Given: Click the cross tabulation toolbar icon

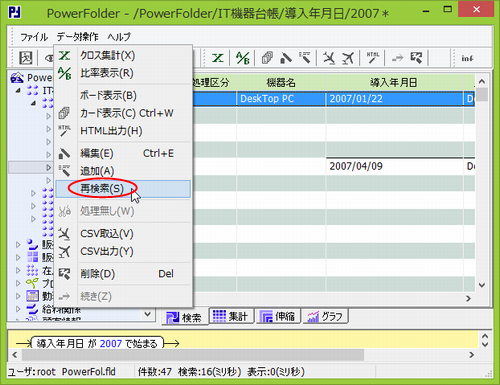Looking at the screenshot, I should tap(218, 58).
